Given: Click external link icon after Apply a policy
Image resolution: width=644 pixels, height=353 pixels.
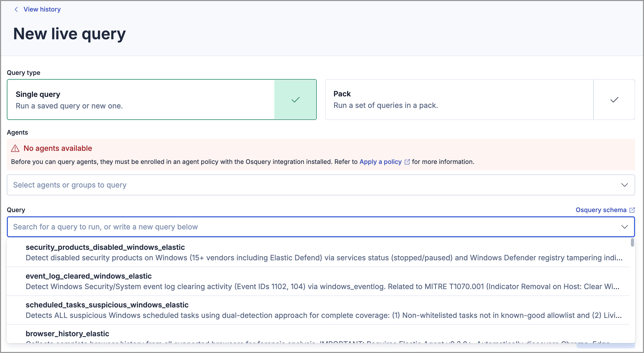Looking at the screenshot, I should pos(407,162).
